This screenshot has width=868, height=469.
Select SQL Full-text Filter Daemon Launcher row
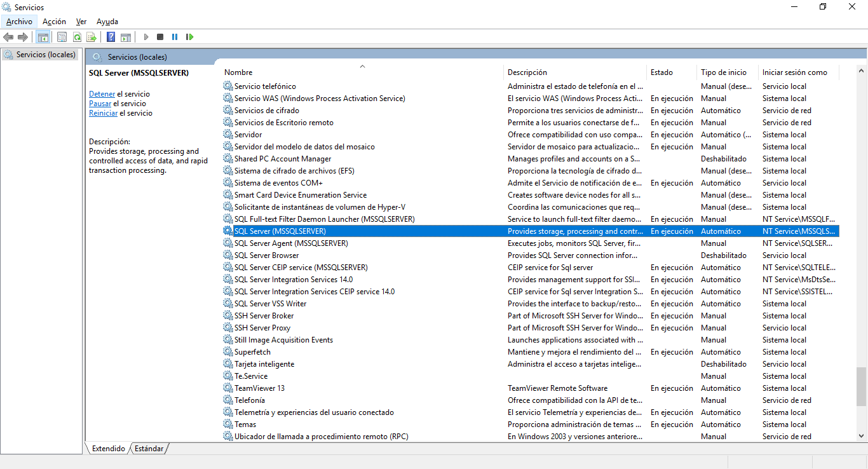530,219
